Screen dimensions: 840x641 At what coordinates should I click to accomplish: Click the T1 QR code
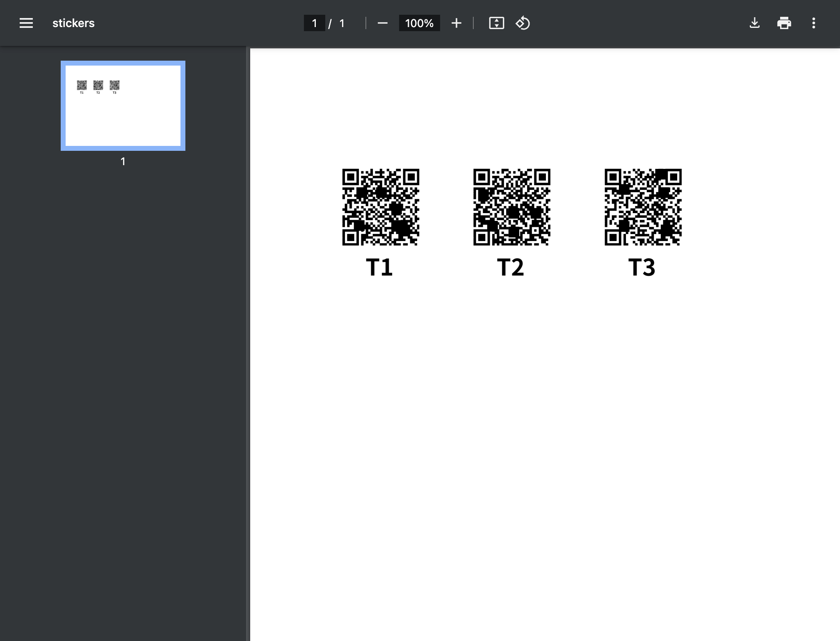pyautogui.click(x=381, y=207)
